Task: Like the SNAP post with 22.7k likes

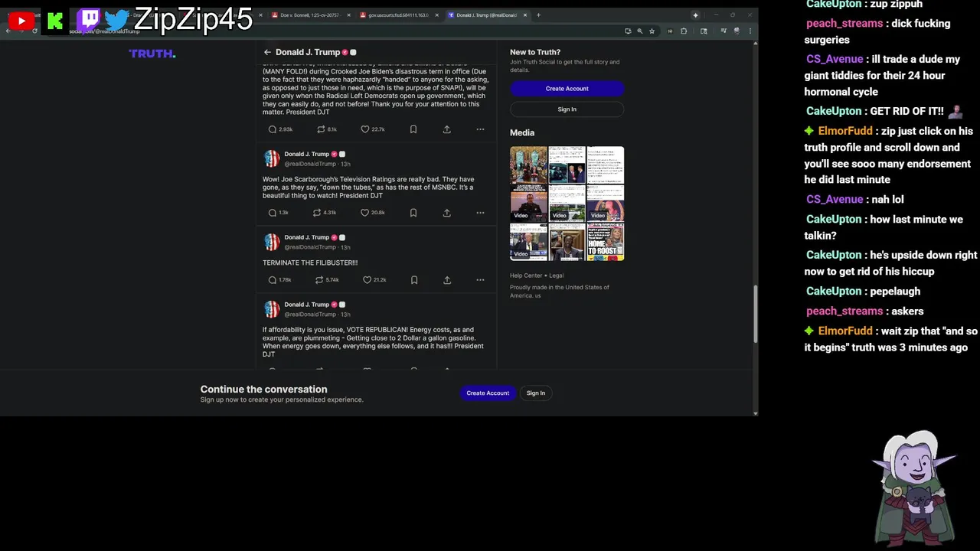Action: pyautogui.click(x=373, y=129)
